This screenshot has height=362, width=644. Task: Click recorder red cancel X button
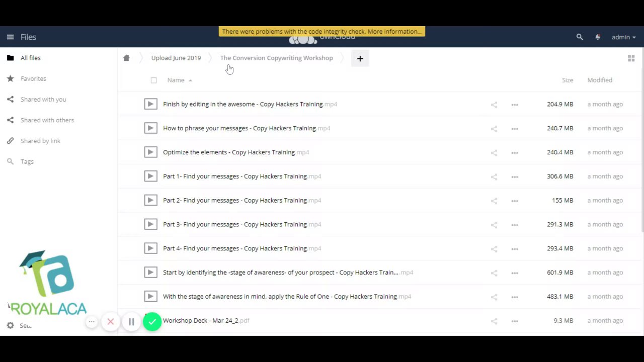(x=111, y=322)
